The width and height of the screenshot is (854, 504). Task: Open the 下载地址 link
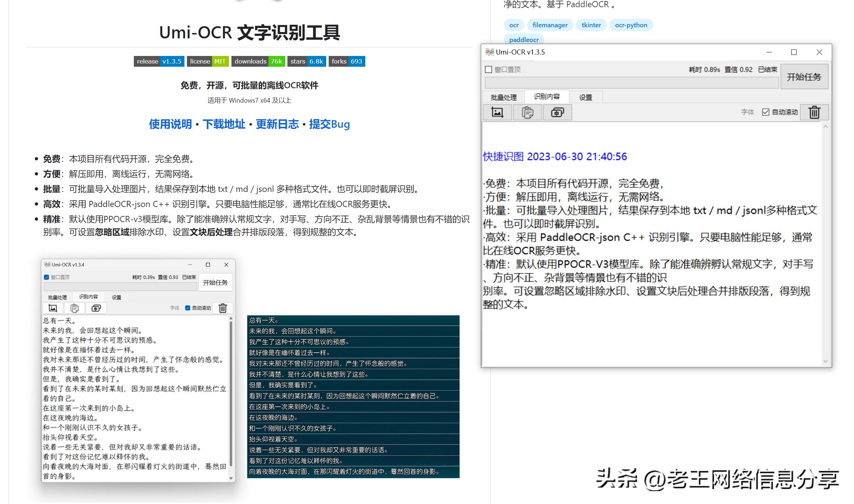point(224,124)
